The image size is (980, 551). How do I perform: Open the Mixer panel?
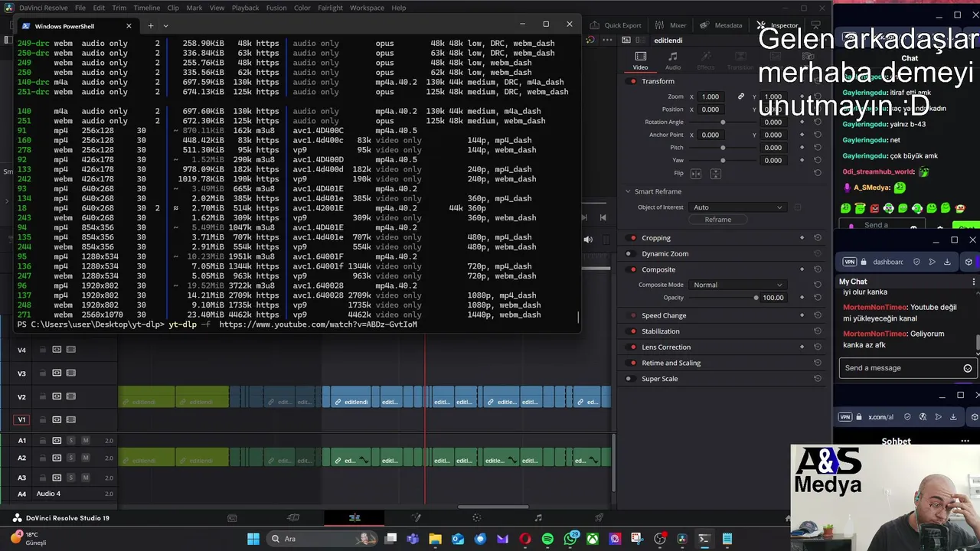click(x=671, y=25)
